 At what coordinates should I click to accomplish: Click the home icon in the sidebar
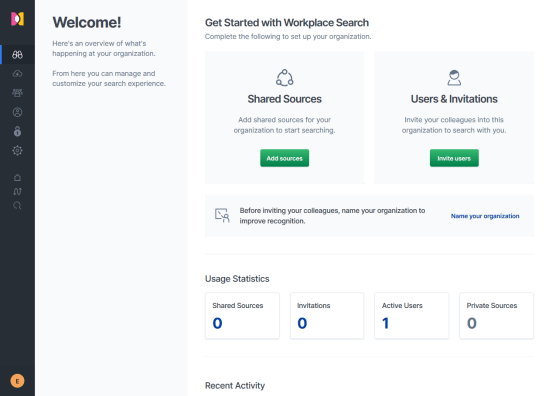(x=17, y=177)
